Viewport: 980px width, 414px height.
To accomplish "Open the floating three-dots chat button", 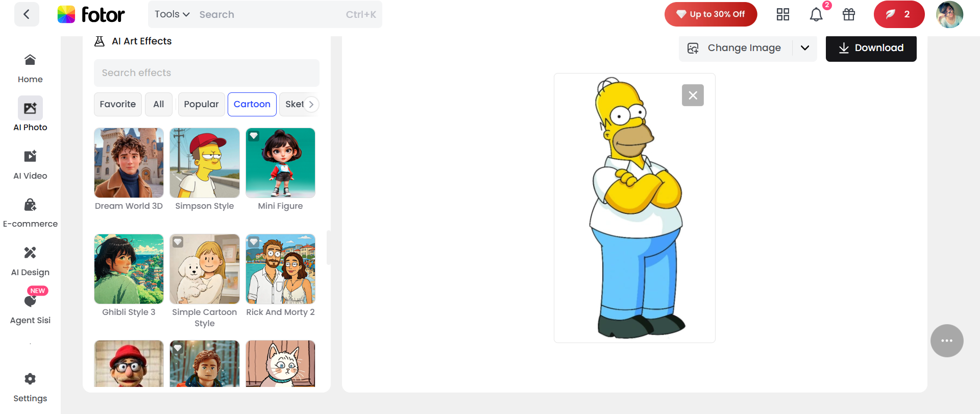I will (x=947, y=340).
